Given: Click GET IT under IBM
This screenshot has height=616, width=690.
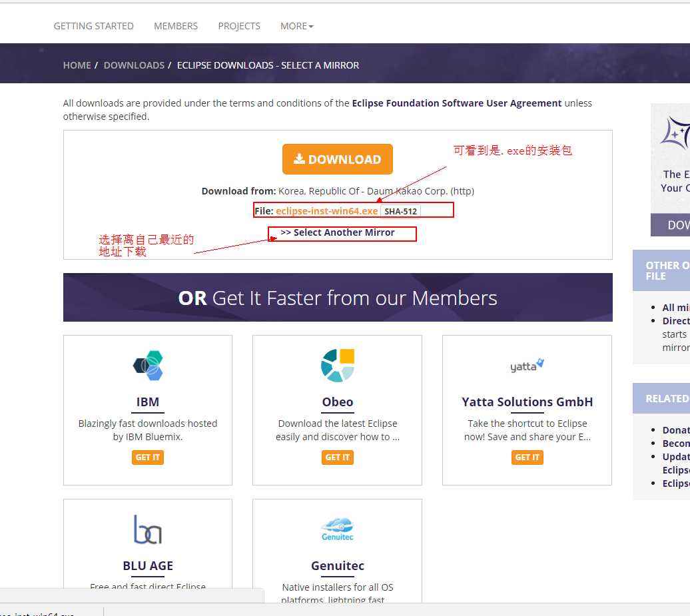Looking at the screenshot, I should pyautogui.click(x=148, y=457).
